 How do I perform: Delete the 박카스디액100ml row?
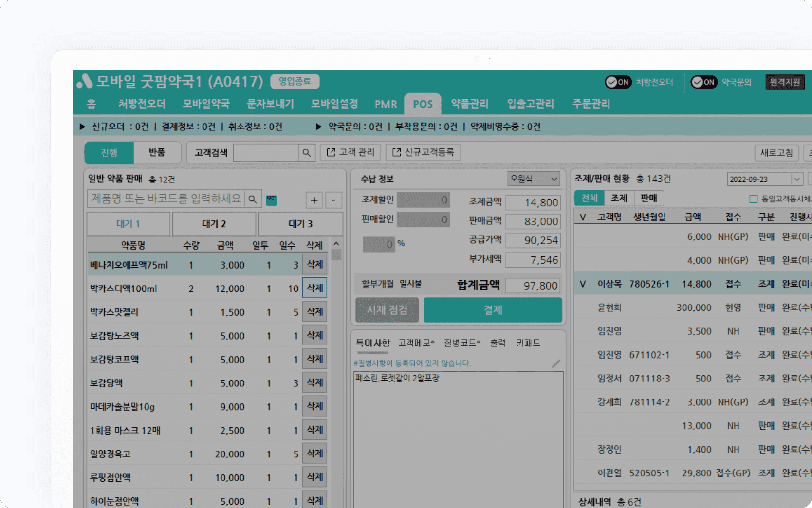click(x=314, y=288)
